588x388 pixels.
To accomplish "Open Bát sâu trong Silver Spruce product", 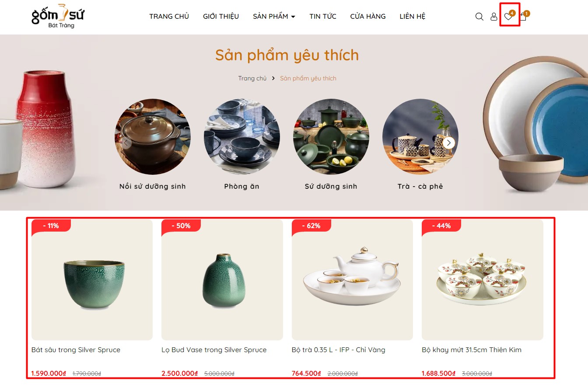I will pos(76,350).
